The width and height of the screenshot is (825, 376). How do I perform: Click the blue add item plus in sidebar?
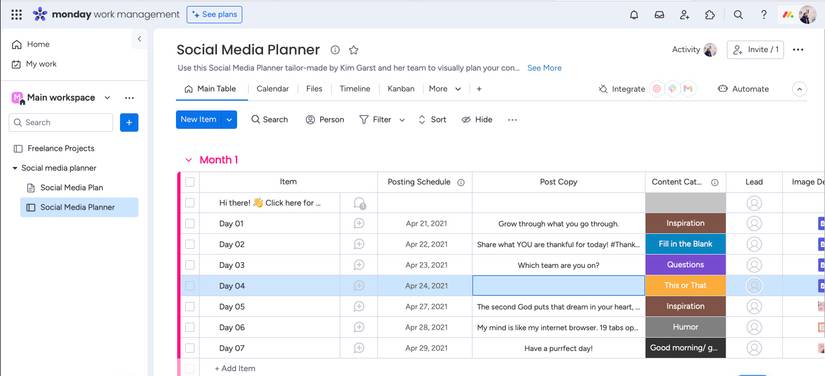129,123
